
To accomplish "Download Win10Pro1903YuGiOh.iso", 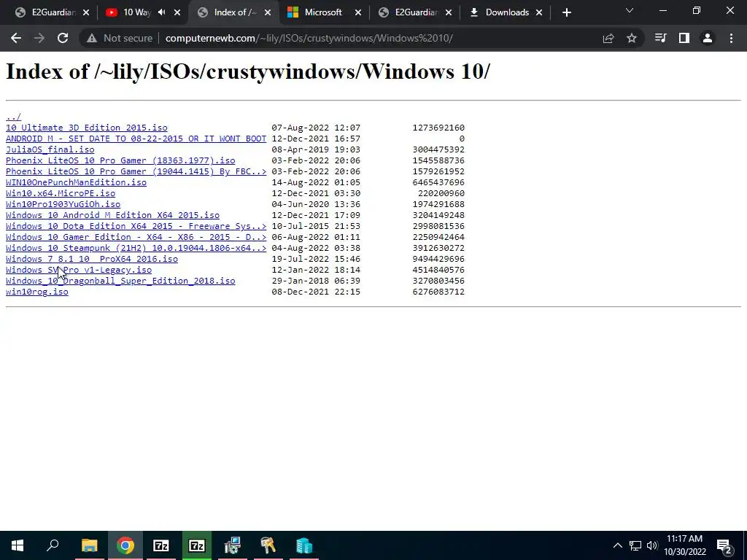I will point(63,204).
